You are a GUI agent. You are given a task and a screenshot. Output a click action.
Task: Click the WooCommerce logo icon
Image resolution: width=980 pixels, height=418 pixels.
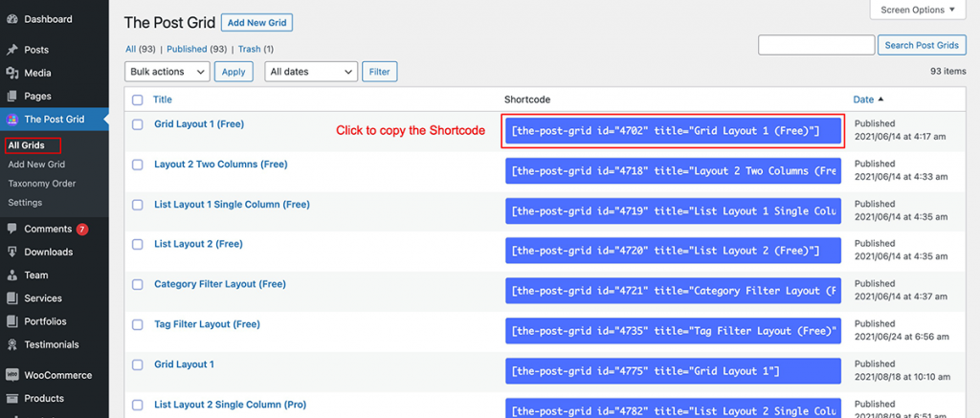click(x=11, y=375)
